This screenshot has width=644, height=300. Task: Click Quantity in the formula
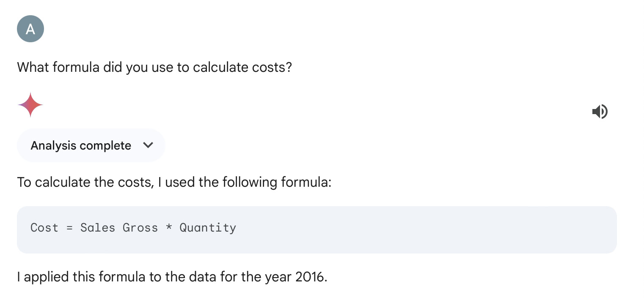pyautogui.click(x=208, y=228)
